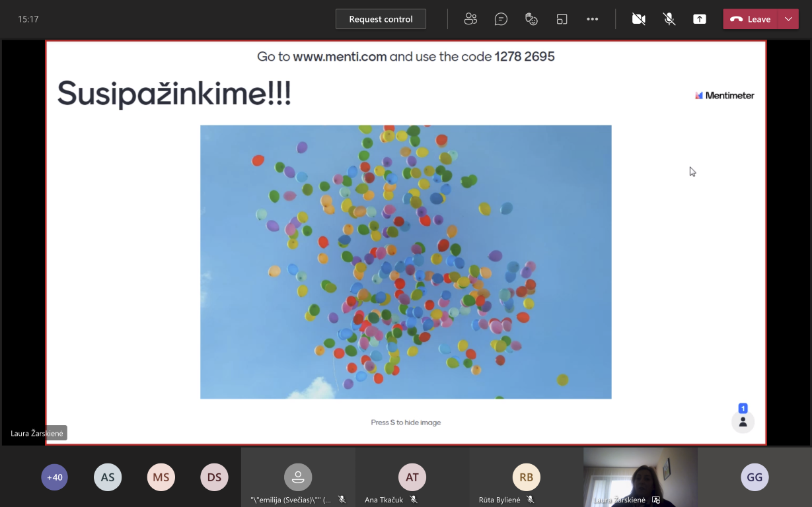Open raise hand and reactions
The image size is (812, 507).
coord(531,19)
